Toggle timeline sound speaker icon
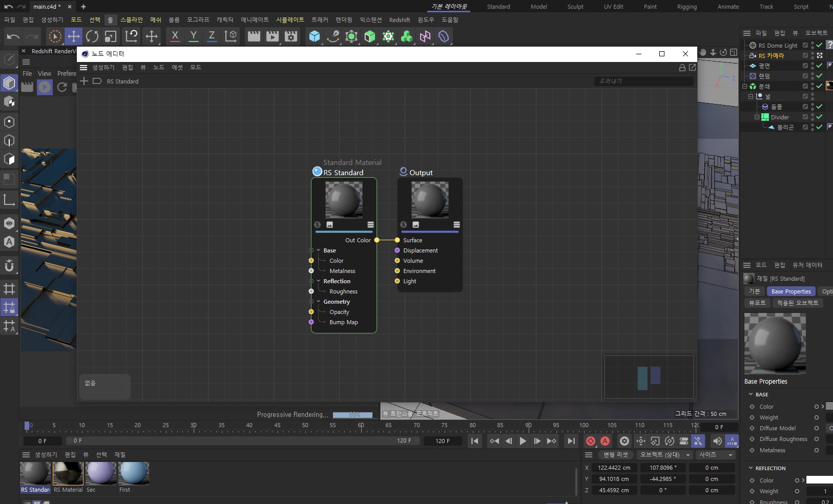This screenshot has width=833, height=504. click(x=717, y=441)
